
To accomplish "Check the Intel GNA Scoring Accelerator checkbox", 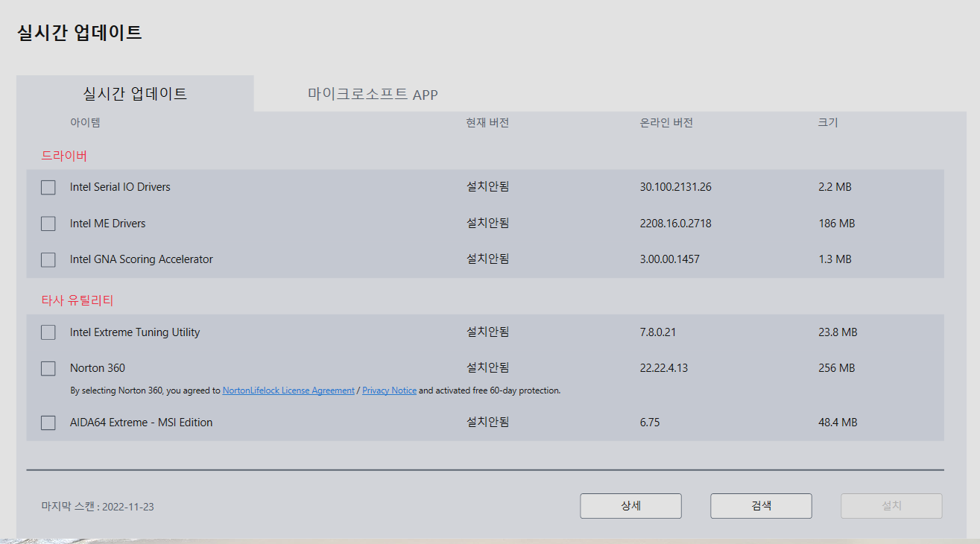I will point(48,260).
